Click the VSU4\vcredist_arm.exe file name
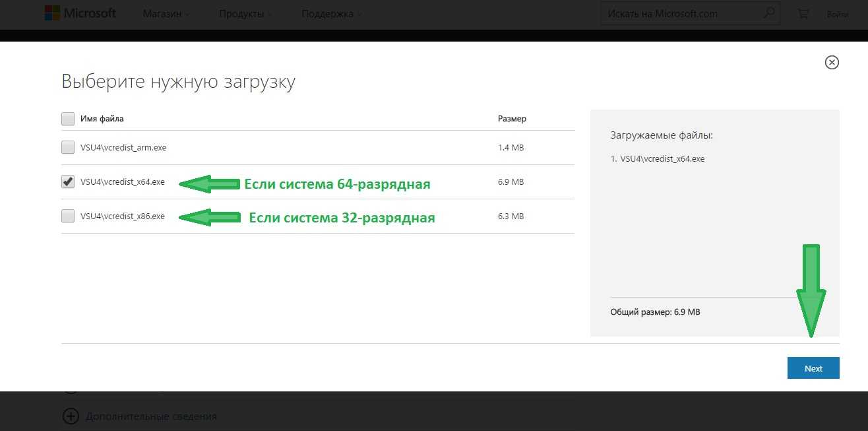Viewport: 868px width, 431px height. tap(123, 147)
